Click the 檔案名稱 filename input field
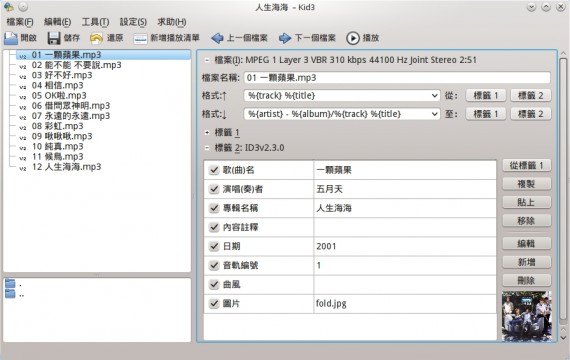570x360 pixels. (397, 77)
